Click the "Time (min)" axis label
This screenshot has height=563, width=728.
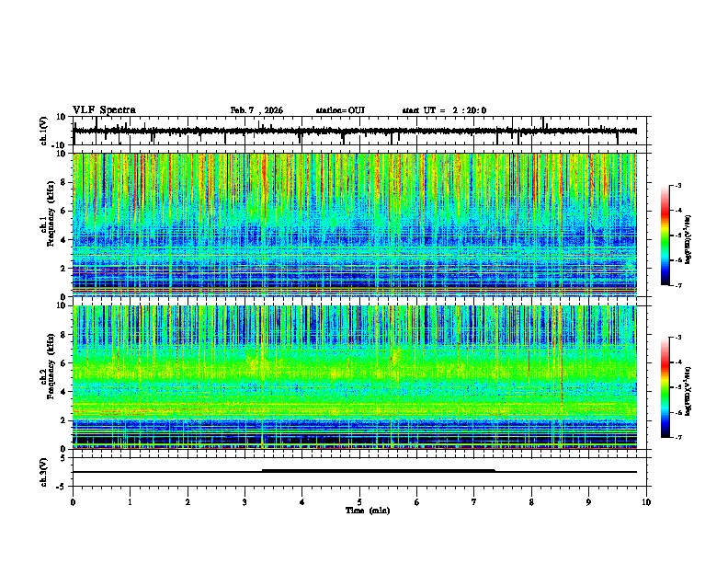coord(368,511)
